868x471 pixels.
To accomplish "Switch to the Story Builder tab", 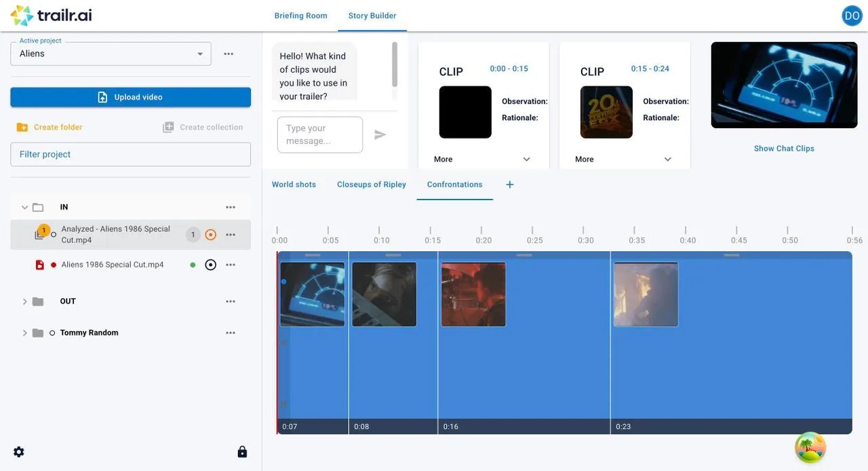I will coord(372,16).
